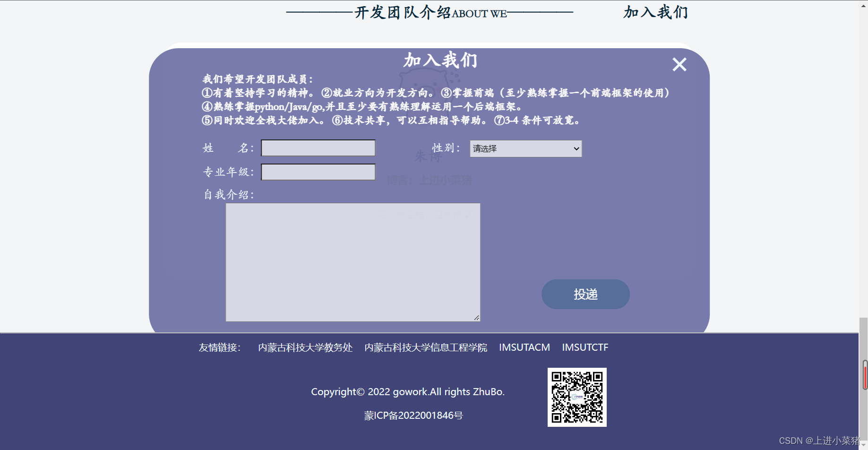868x450 pixels.
Task: Open the 性别 dropdown showing 请选择
Action: tap(526, 148)
